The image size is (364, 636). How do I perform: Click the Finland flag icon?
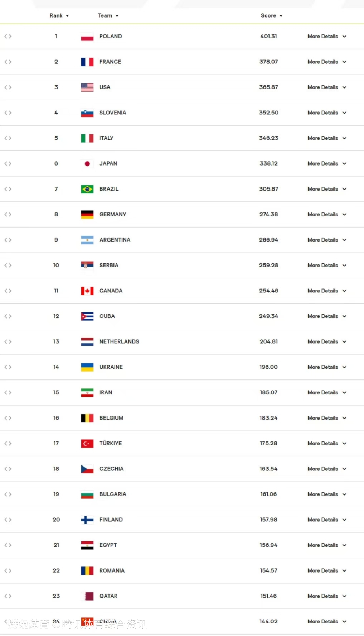[x=87, y=520]
